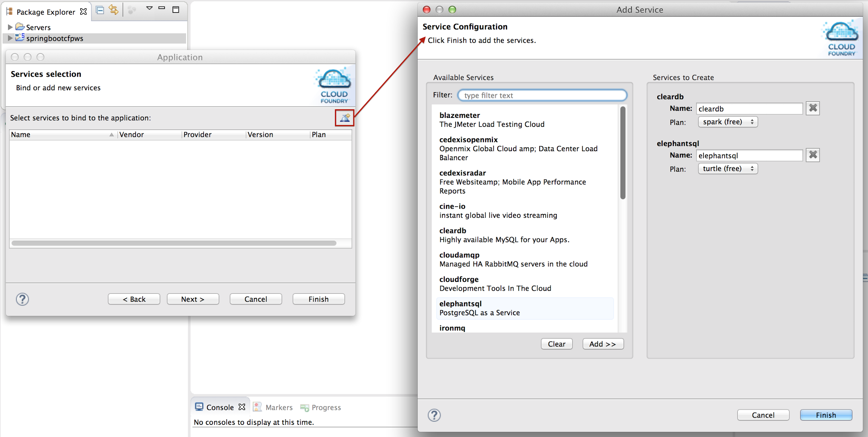
Task: Click the Plan column header
Action: click(331, 135)
